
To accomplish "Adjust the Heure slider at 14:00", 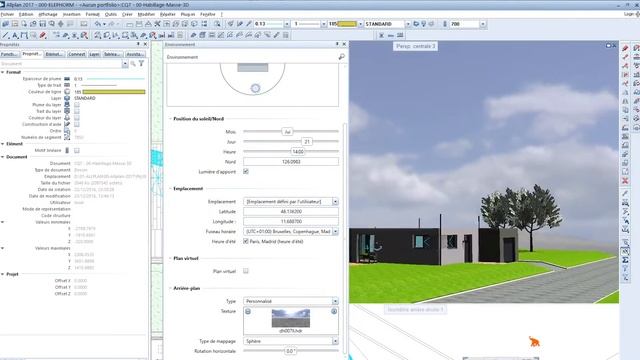I will point(298,152).
